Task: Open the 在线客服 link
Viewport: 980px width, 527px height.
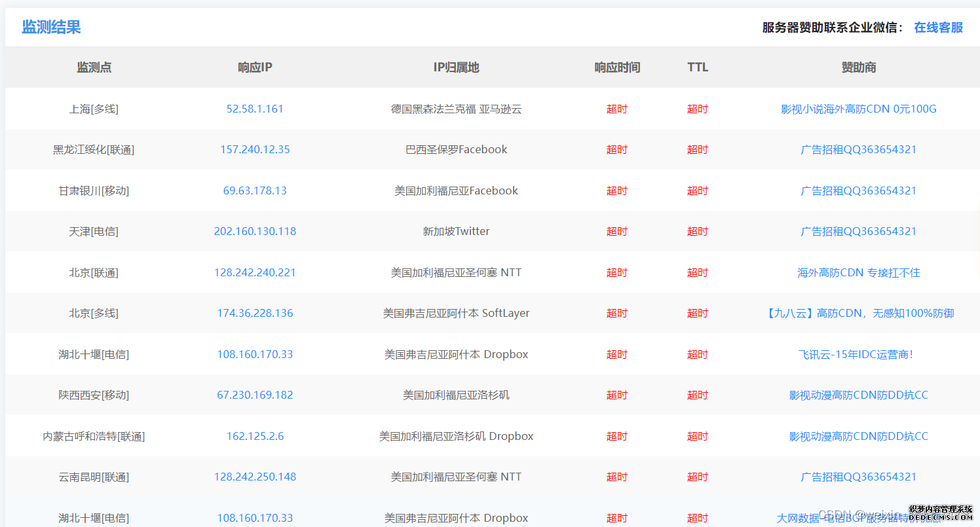Action: pos(938,27)
